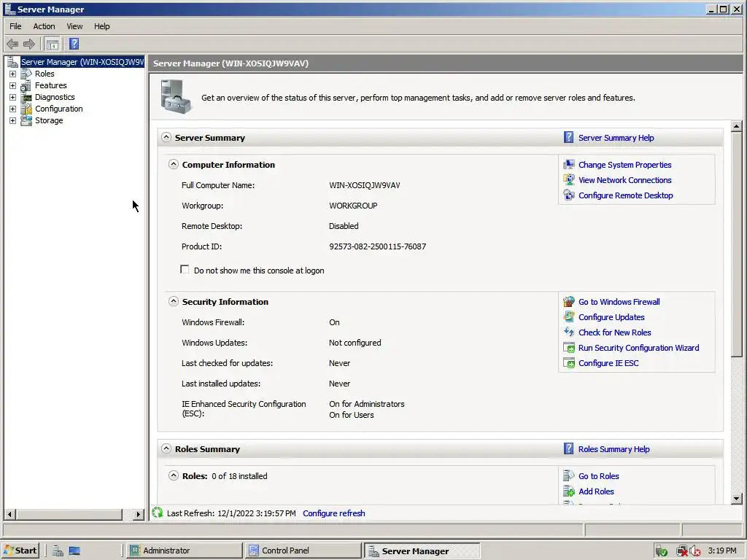
Task: Open the Change System Properties link
Action: point(624,165)
